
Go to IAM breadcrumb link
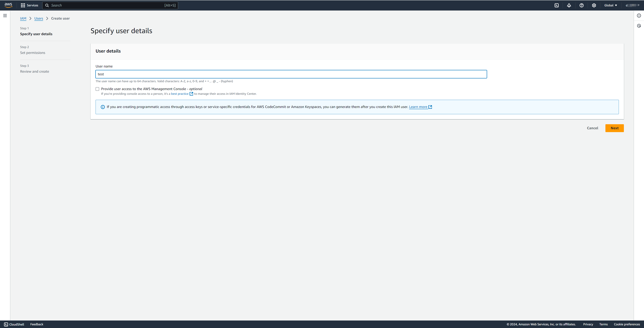23,18
